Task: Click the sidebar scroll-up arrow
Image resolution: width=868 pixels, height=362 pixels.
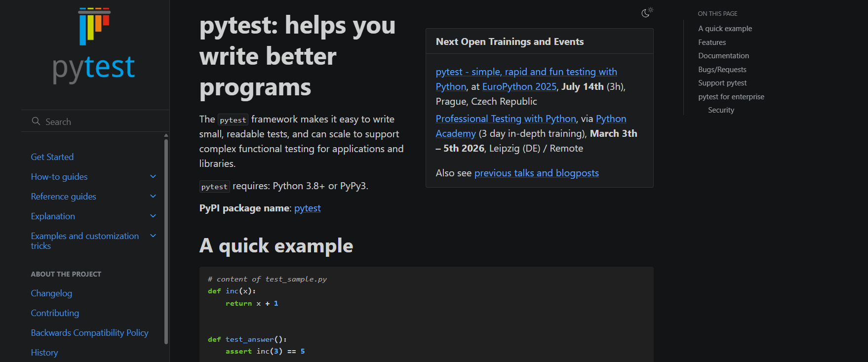Action: point(166,135)
